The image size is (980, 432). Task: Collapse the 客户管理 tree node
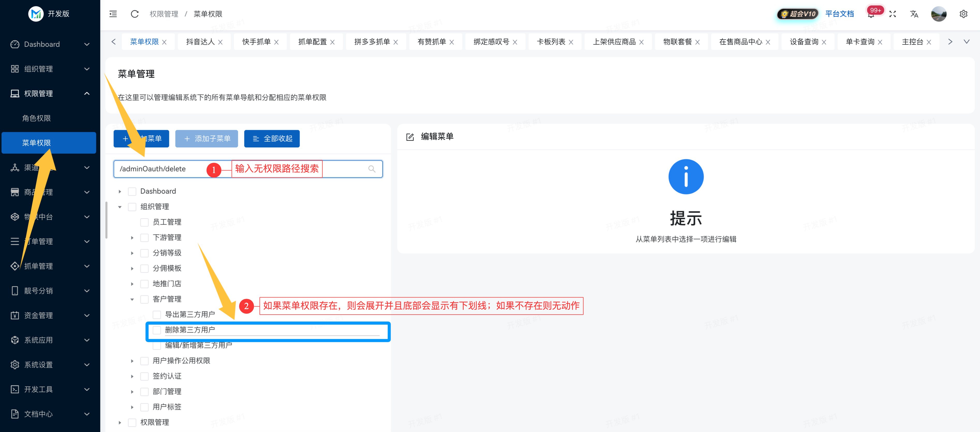132,299
